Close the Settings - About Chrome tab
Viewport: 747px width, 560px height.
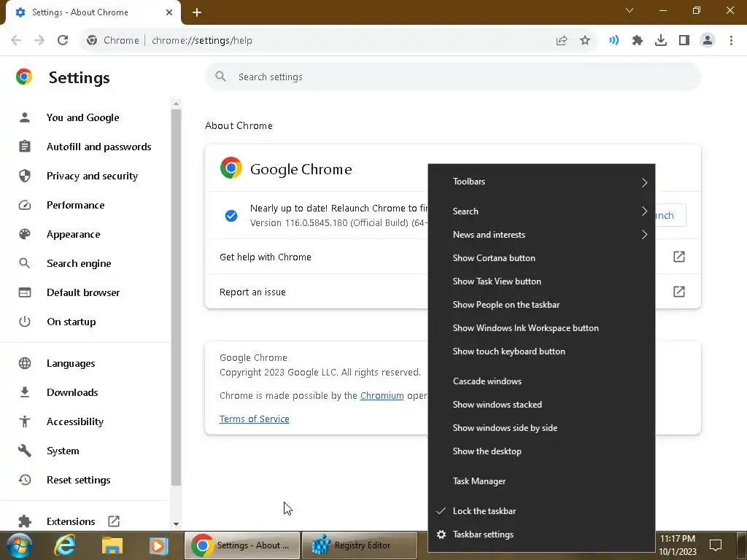pos(169,12)
